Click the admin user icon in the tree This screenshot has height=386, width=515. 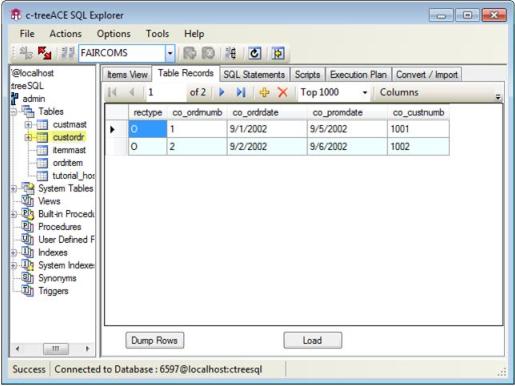(x=15, y=99)
